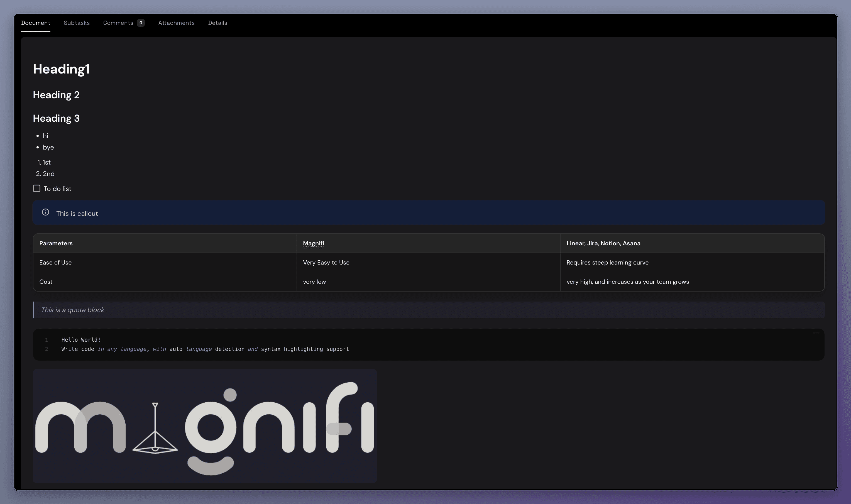Click the 'Hello World!' code line

[x=81, y=340]
